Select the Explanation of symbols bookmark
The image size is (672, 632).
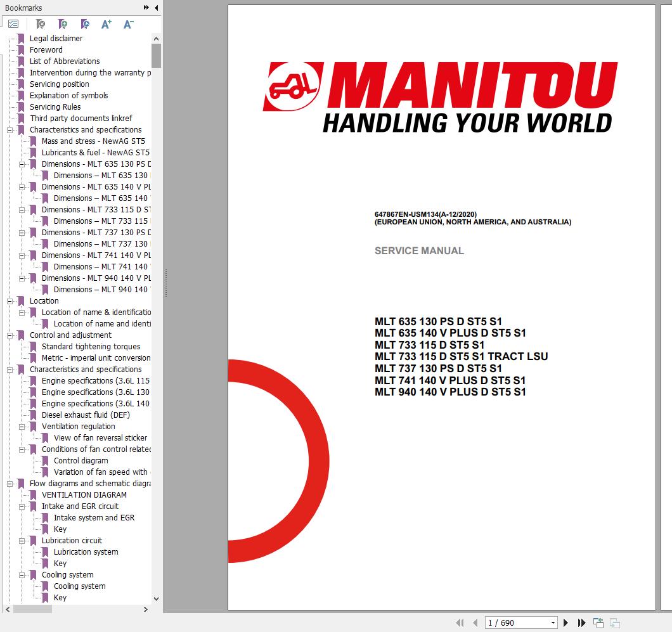(x=68, y=95)
